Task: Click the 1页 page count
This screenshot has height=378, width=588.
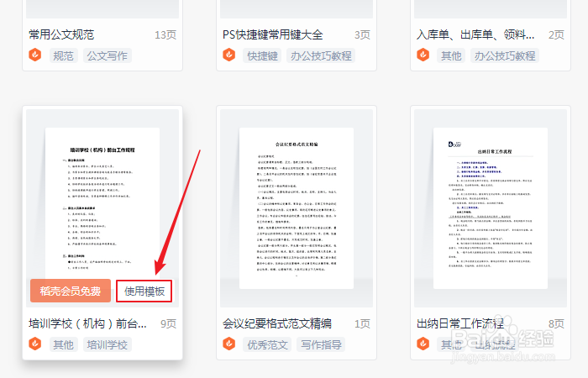Action: [362, 323]
